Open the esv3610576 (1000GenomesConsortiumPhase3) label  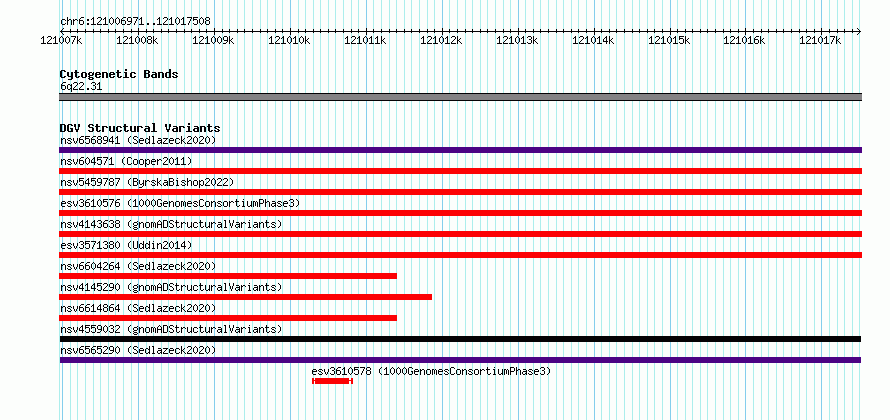[180, 203]
